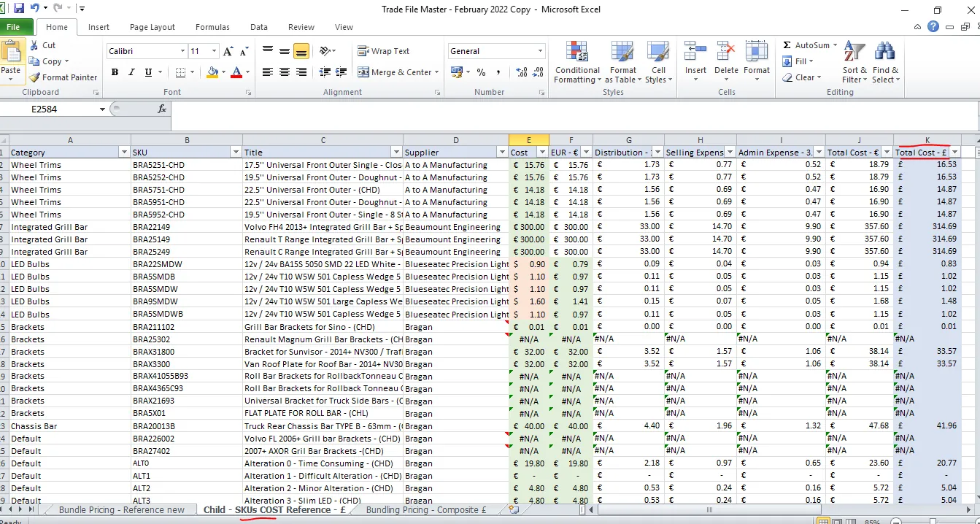Switch to the View tab
Viewport: 980px width, 524px height.
click(344, 27)
